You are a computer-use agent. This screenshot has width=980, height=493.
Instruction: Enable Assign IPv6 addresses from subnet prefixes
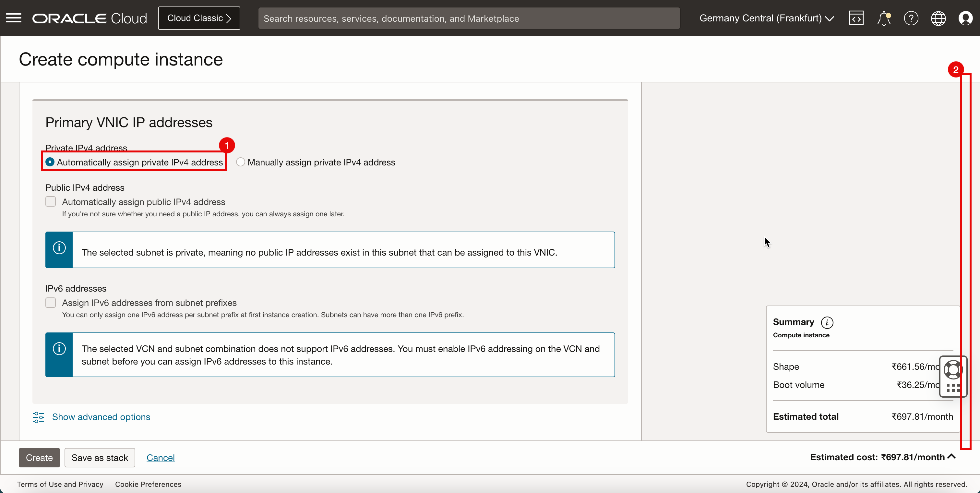point(51,303)
